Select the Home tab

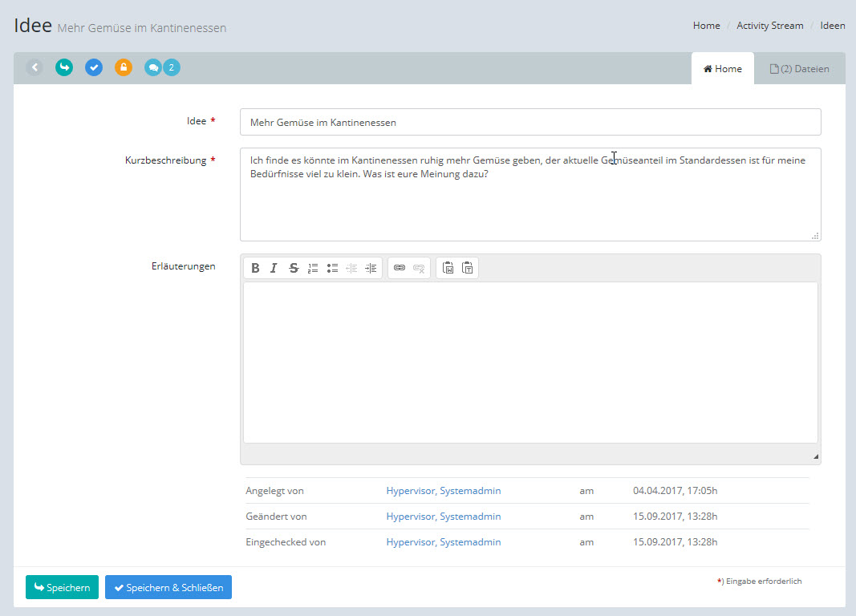pyautogui.click(x=723, y=69)
